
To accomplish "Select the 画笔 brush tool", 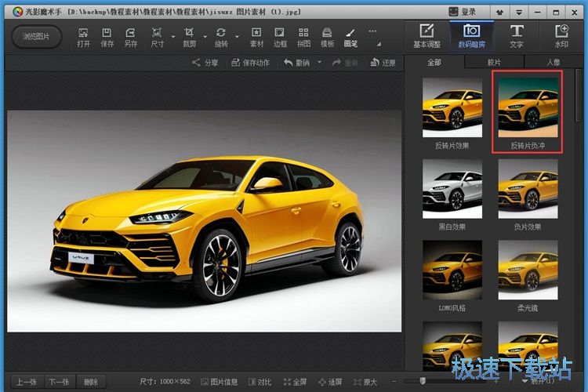I will (x=350, y=38).
